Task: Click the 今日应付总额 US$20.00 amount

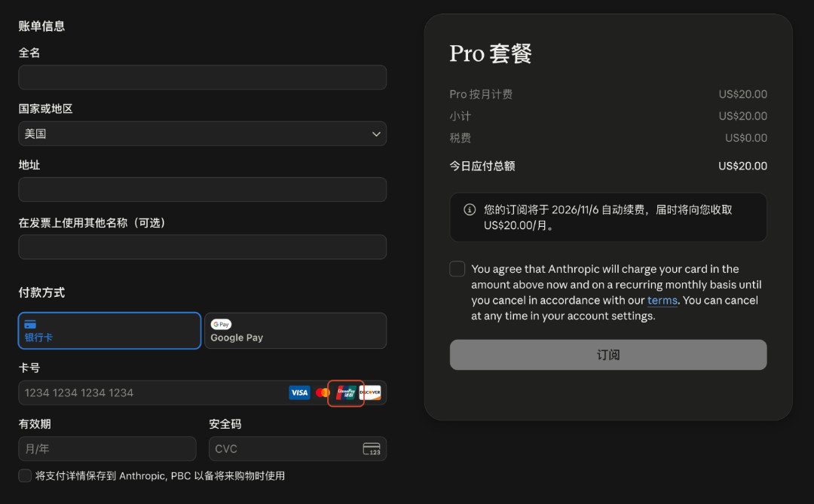Action: click(x=742, y=166)
